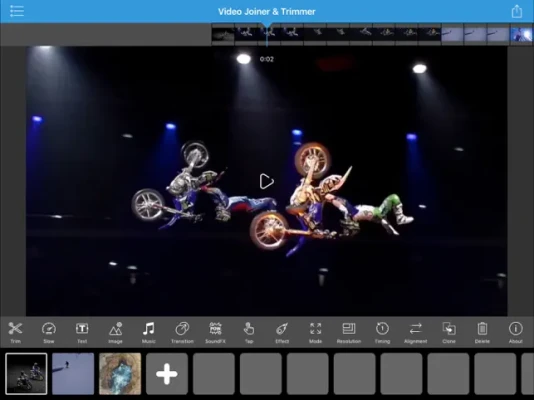
Task: Tap the share export icon
Action: point(517,11)
